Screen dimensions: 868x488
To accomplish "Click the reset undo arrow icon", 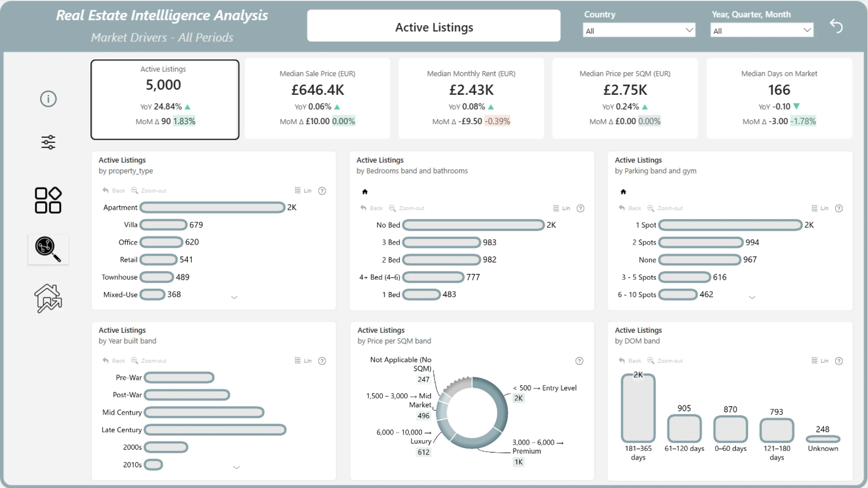I will [x=836, y=26].
